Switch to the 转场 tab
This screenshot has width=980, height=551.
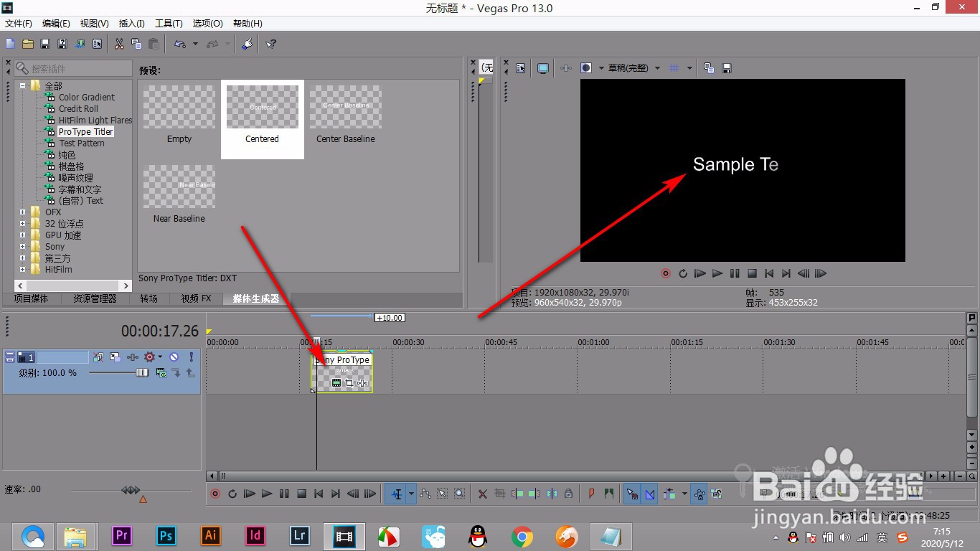[x=149, y=298]
